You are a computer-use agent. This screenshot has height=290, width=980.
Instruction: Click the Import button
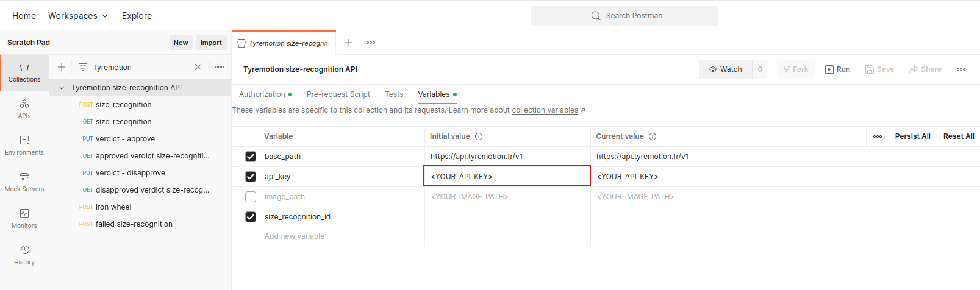point(211,43)
